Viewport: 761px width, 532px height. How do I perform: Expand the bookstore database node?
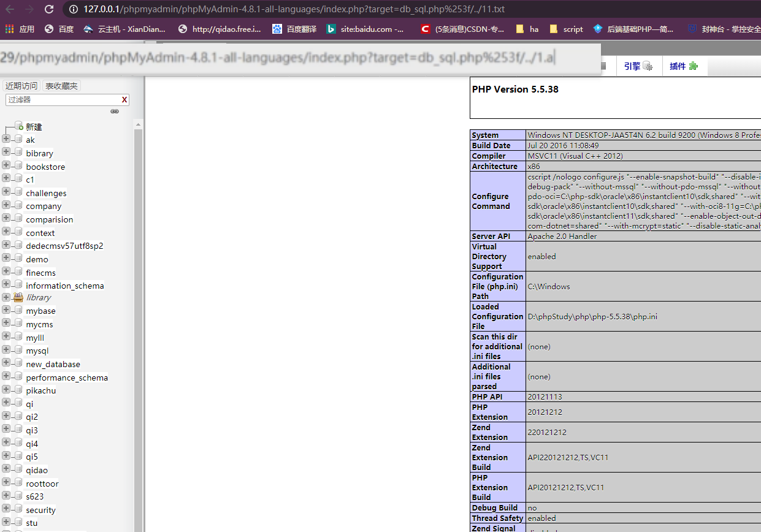[x=6, y=165]
